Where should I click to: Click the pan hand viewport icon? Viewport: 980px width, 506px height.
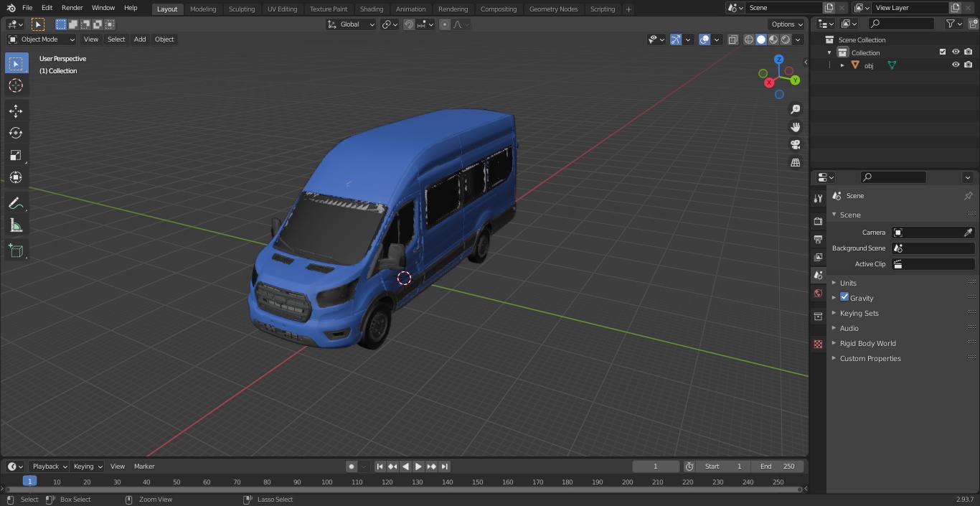click(795, 127)
